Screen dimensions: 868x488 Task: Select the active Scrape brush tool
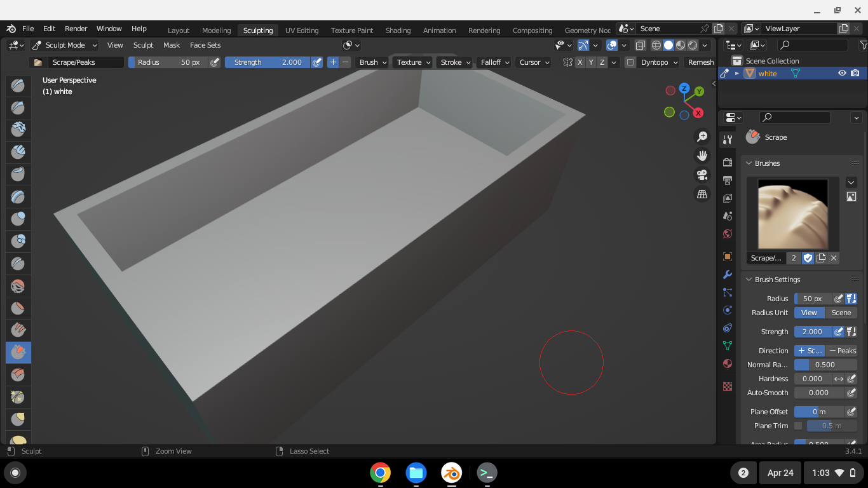[x=18, y=352]
